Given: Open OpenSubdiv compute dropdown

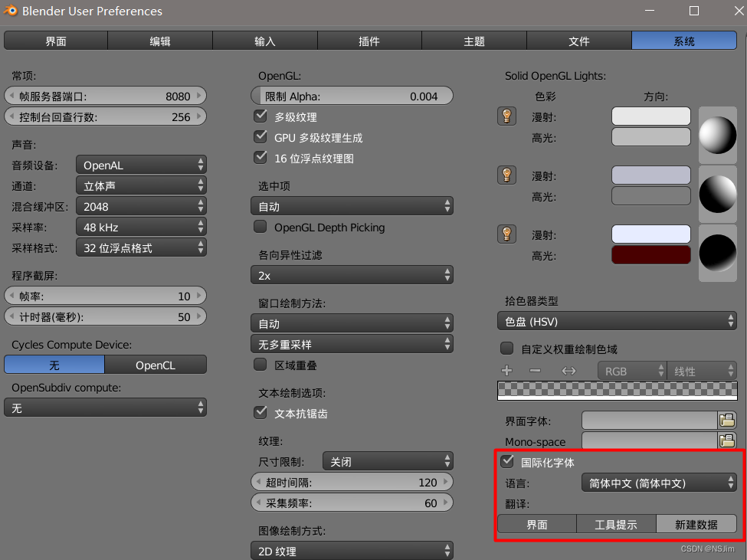Looking at the screenshot, I should [x=105, y=408].
